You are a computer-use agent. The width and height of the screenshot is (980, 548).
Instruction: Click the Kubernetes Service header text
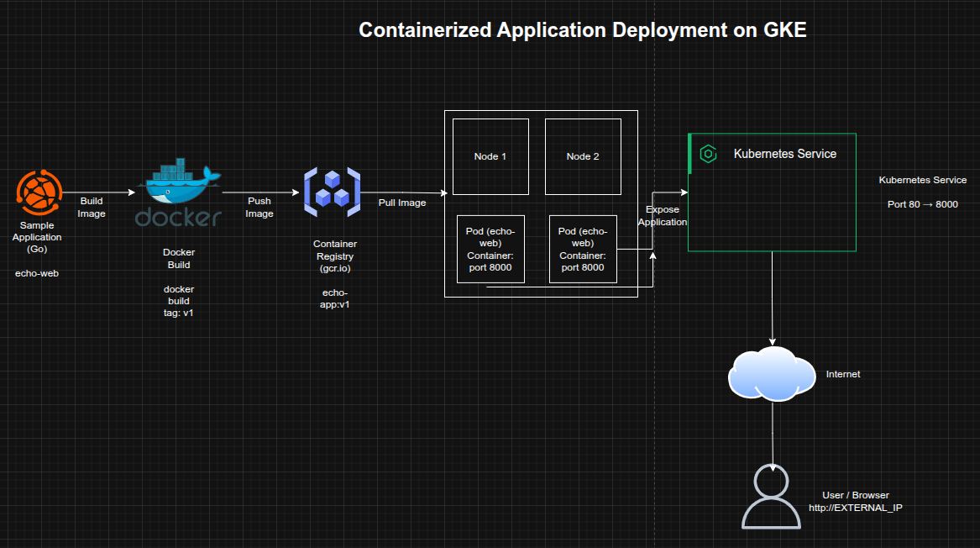(x=785, y=154)
